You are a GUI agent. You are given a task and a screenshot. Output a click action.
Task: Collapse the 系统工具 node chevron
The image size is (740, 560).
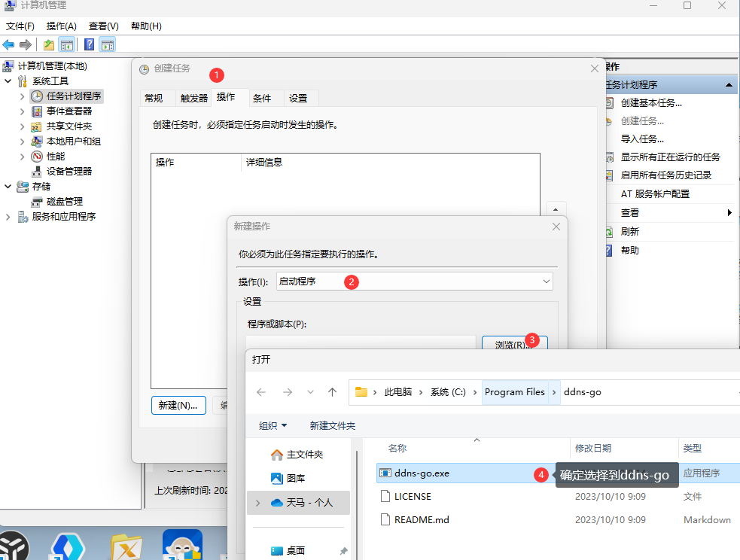(8, 81)
